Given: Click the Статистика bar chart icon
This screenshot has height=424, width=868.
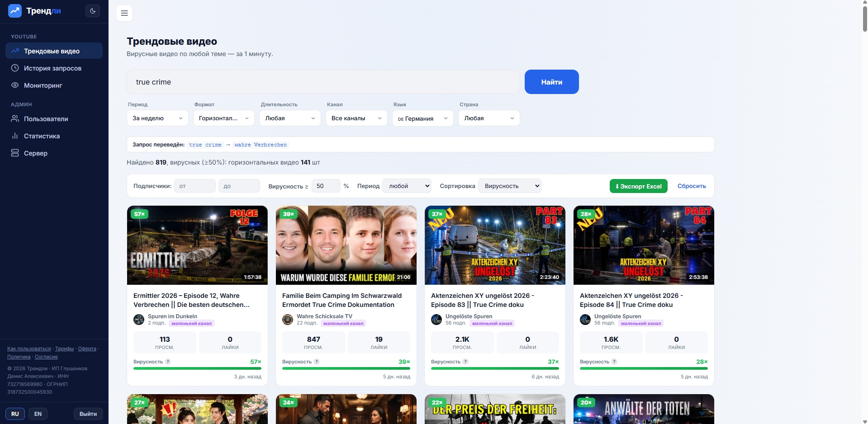Looking at the screenshot, I should 15,136.
